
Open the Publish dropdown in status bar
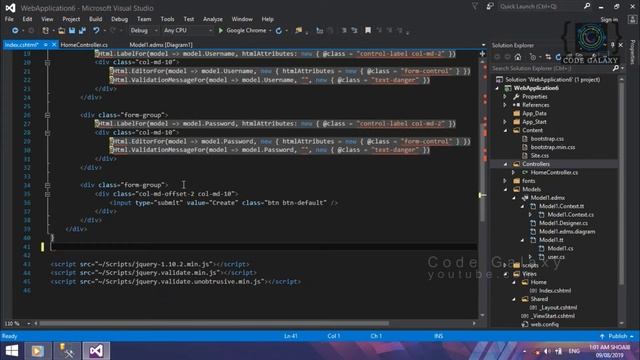617,336
